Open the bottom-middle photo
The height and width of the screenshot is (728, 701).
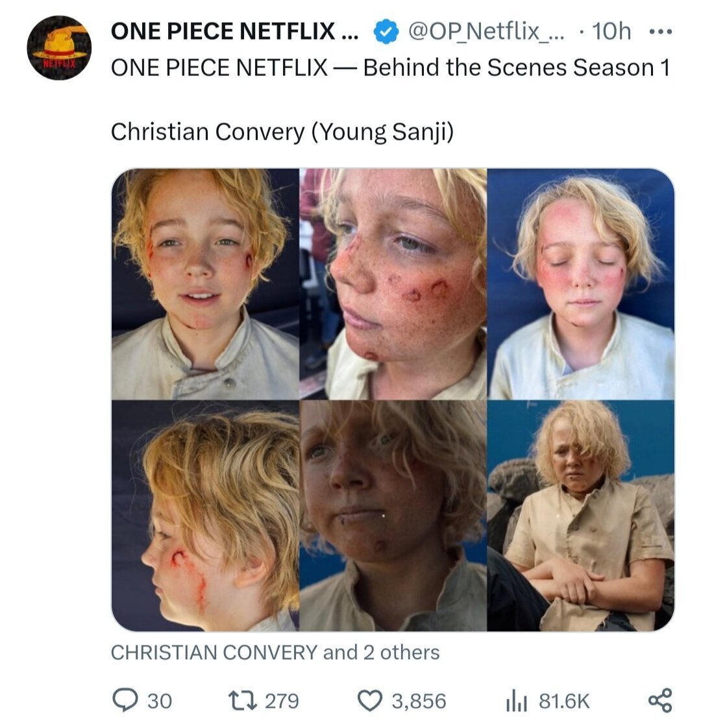pyautogui.click(x=393, y=516)
